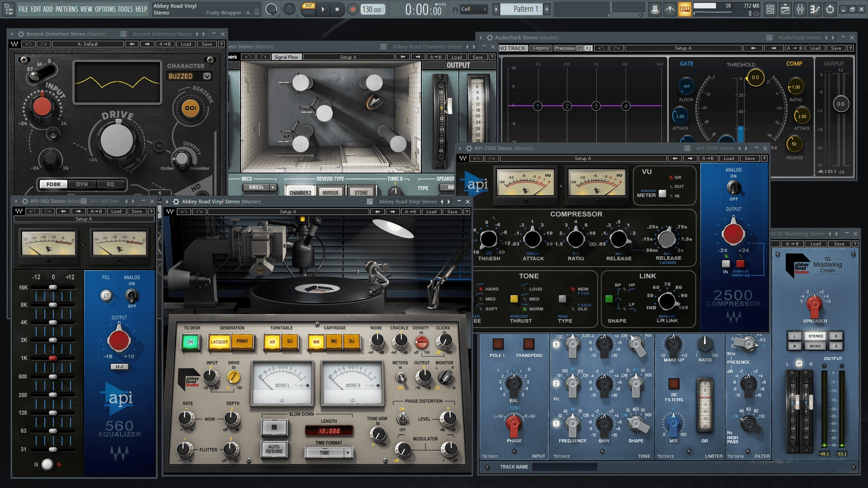This screenshot has height=488, width=868.
Task: Click Signal Flow button in Chambers
Action: [286, 57]
